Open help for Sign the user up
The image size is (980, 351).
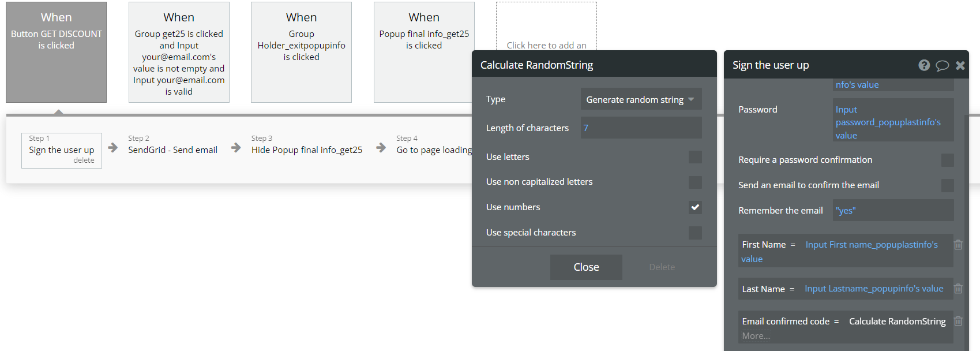(924, 65)
